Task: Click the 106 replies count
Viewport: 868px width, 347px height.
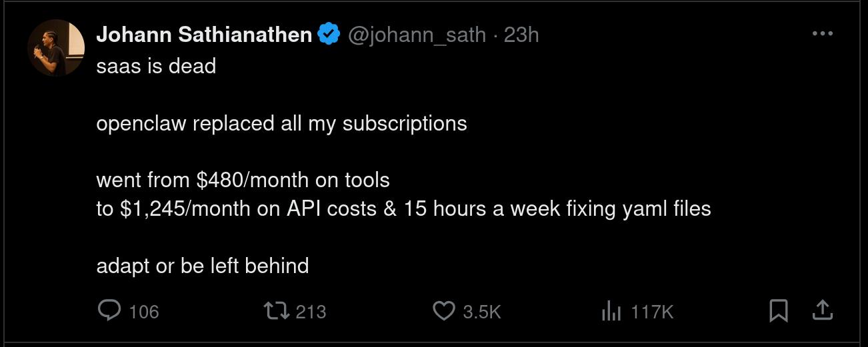Action: pyautogui.click(x=144, y=311)
